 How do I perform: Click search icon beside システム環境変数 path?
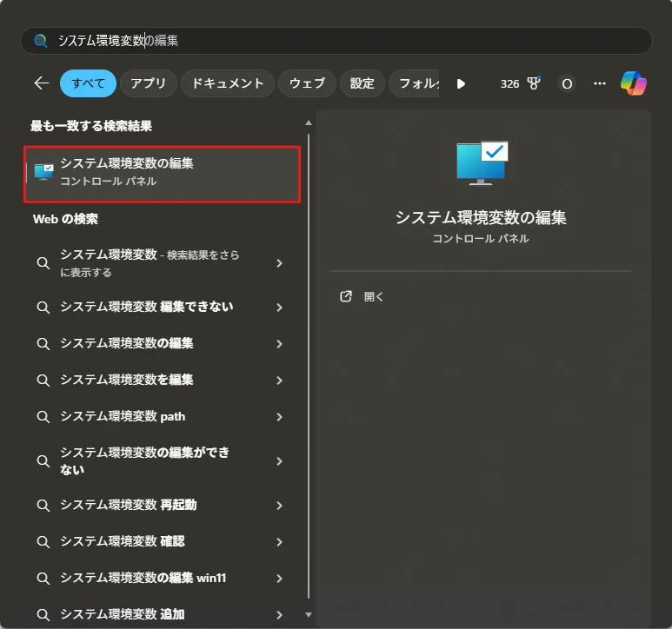click(x=43, y=417)
